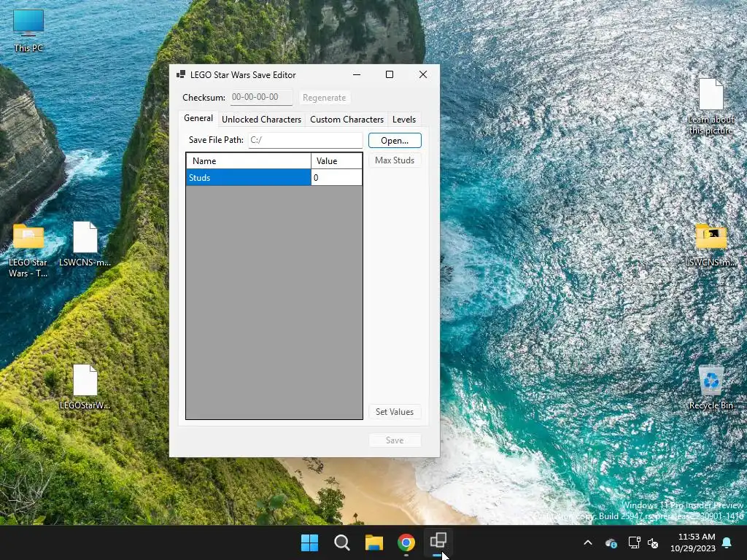Click the Max Studs button
747x560 pixels.
click(x=395, y=160)
